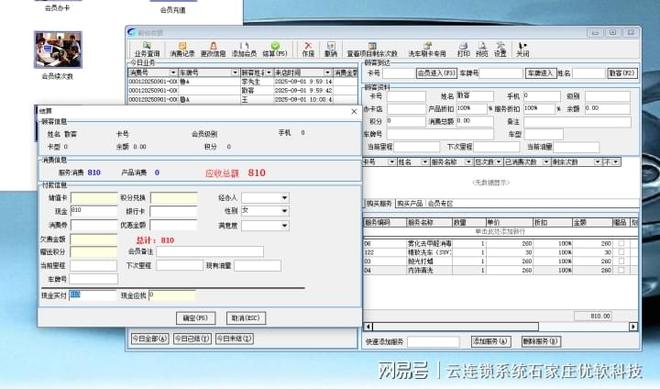The height and width of the screenshot is (389, 660).
Task: Focus the 快速添加服务 input field
Action: pos(433,341)
